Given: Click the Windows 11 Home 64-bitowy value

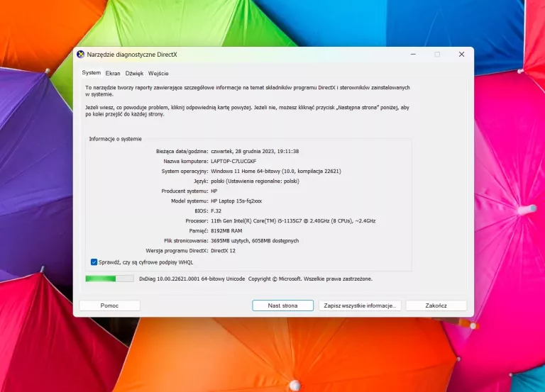Looking at the screenshot, I should click(x=276, y=171).
